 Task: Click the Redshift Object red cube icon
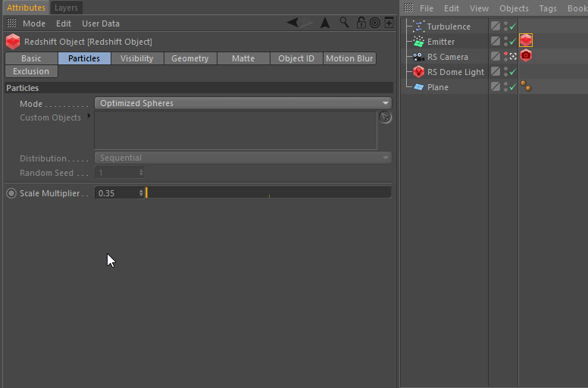pos(13,42)
